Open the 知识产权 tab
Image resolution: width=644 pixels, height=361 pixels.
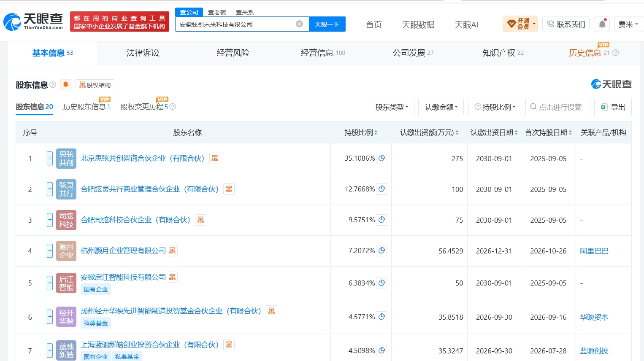503,53
